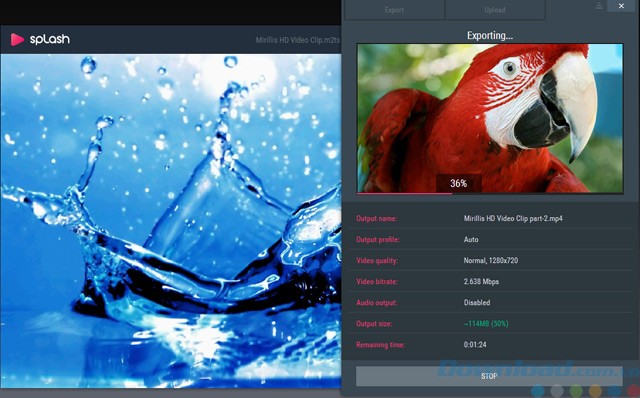Screen dimensions: 640x398
Task: Click the 'Output name:' label
Action: click(x=376, y=218)
